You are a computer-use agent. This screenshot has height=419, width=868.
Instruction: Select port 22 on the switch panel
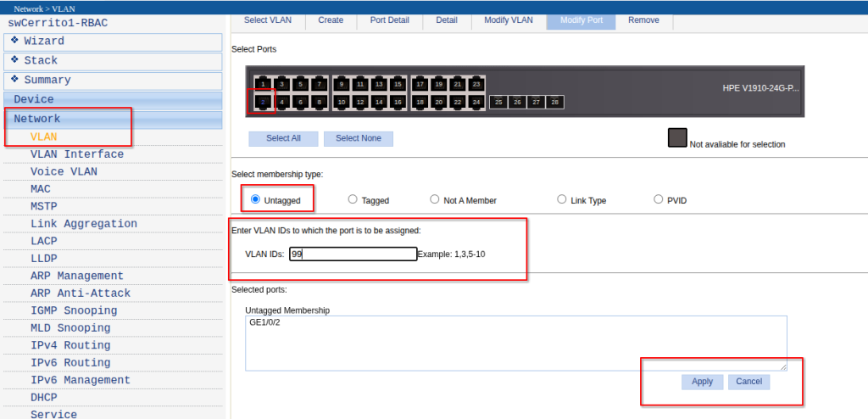457,102
